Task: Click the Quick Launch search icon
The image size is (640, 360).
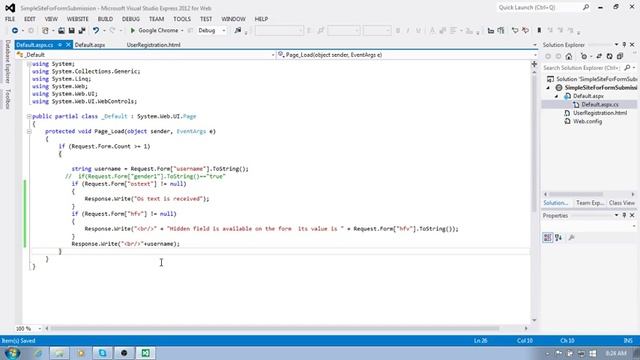Action: point(586,7)
